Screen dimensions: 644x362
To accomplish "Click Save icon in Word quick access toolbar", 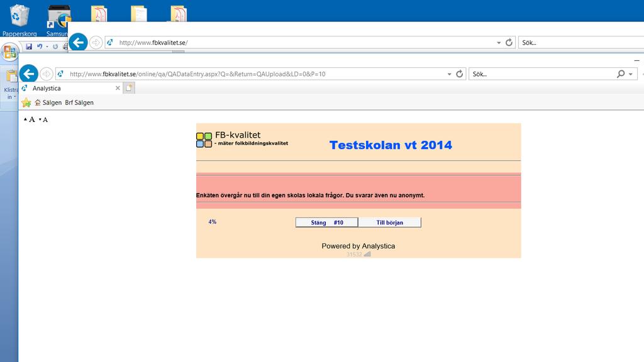I will click(29, 47).
